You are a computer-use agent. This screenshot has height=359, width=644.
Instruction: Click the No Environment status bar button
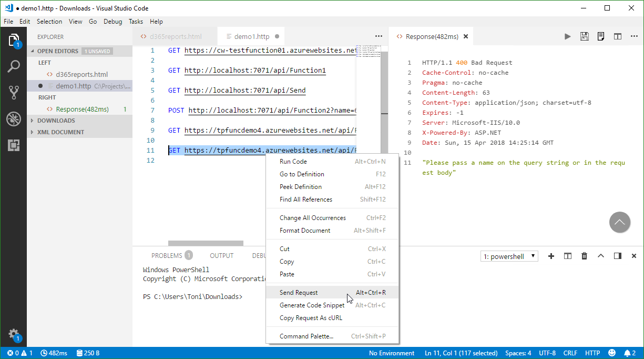pos(392,353)
